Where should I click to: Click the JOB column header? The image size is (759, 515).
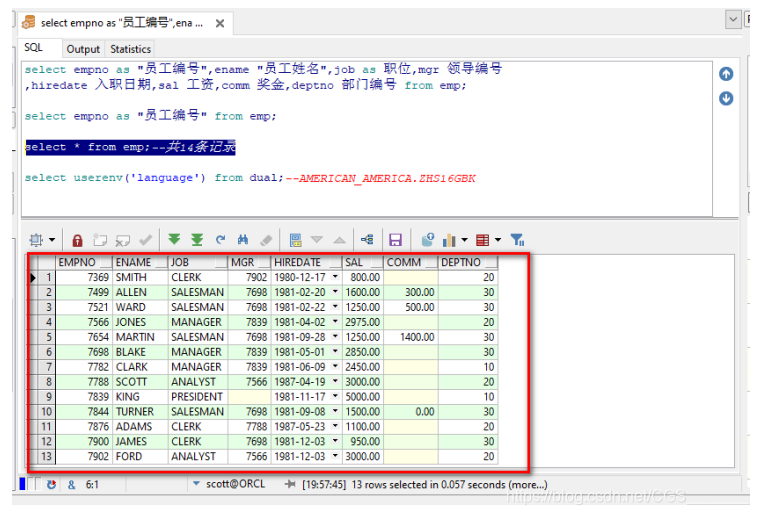pyautogui.click(x=198, y=262)
